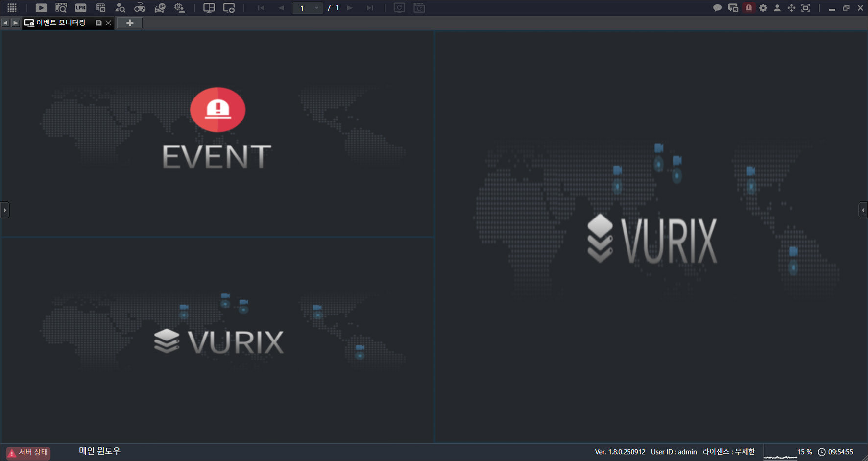Open the 서버 상태 server status alert
The height and width of the screenshot is (461, 868).
pyautogui.click(x=28, y=452)
